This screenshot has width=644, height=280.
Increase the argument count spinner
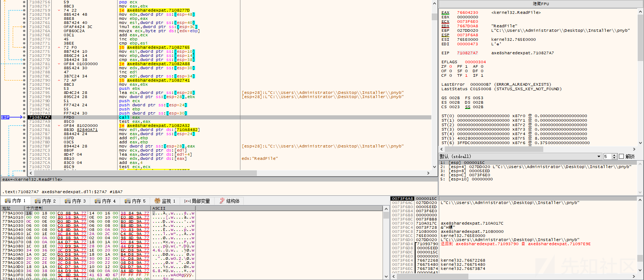(x=614, y=155)
